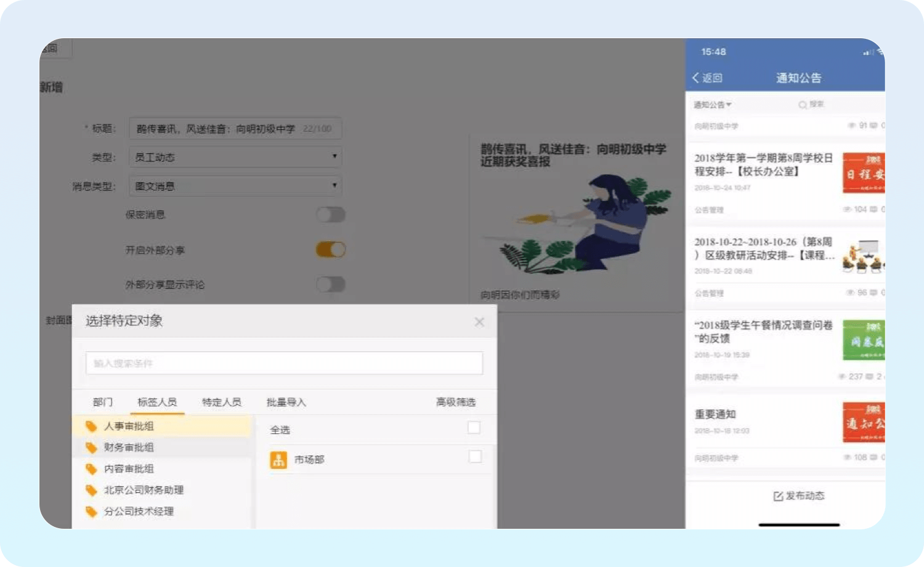Screen dimensions: 924x567
Task: Click the 输入搜索条件 search field
Action: pos(284,364)
